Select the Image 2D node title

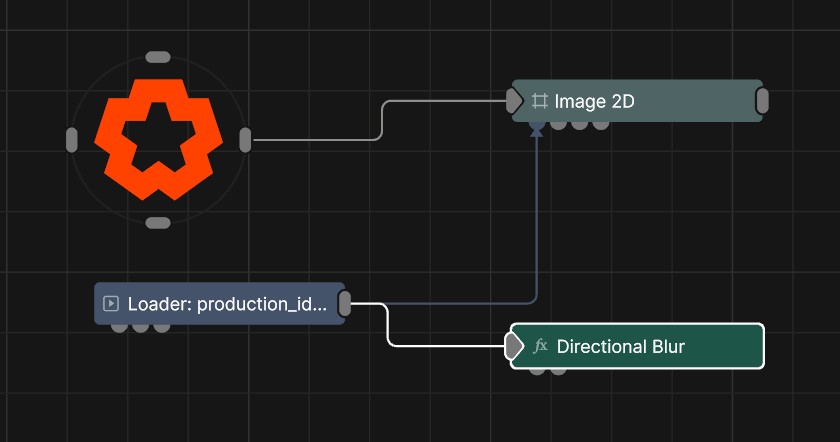coord(594,101)
